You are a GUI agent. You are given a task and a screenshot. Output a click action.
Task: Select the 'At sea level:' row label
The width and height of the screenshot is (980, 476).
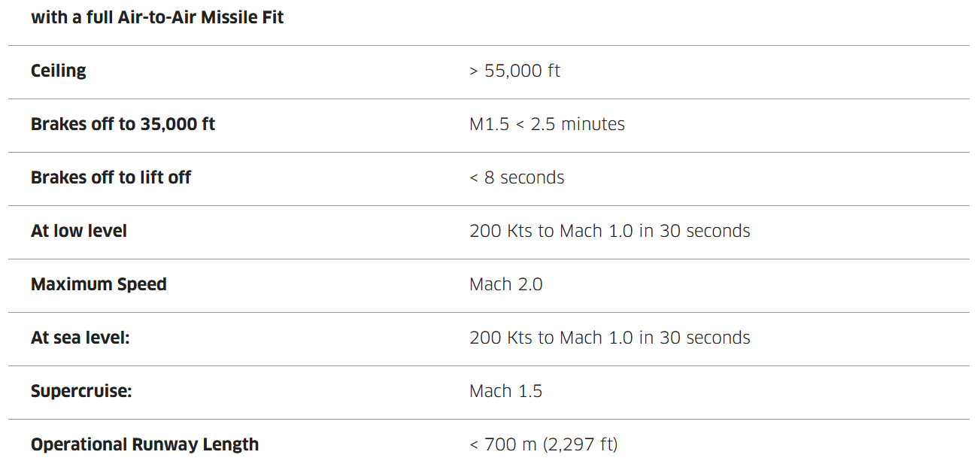click(x=80, y=338)
